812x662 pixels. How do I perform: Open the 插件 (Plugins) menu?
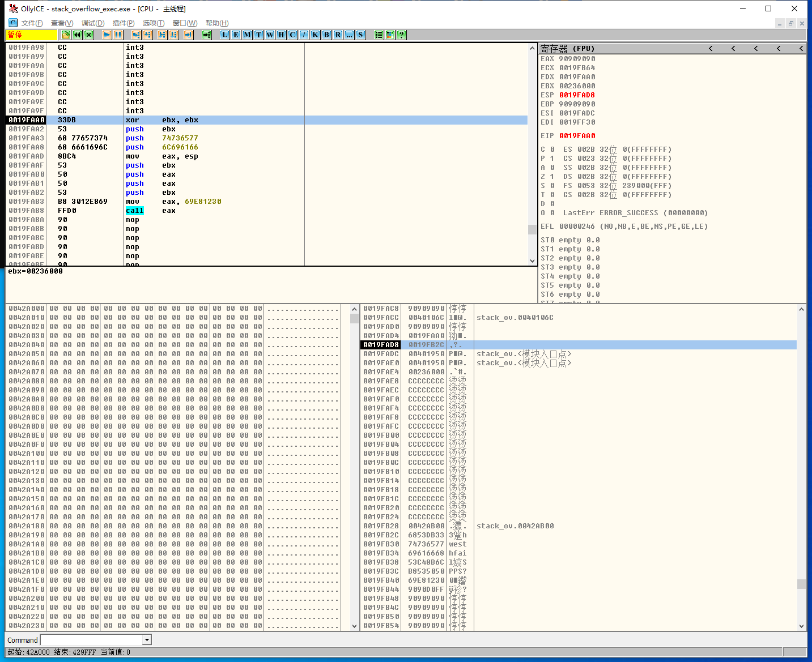click(x=123, y=23)
